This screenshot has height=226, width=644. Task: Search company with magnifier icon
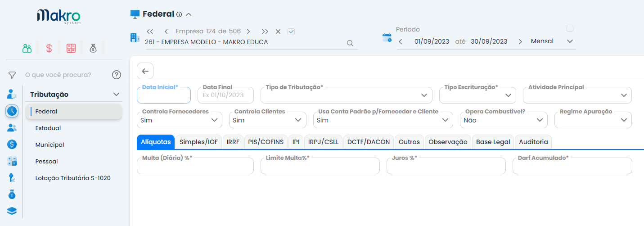point(350,43)
